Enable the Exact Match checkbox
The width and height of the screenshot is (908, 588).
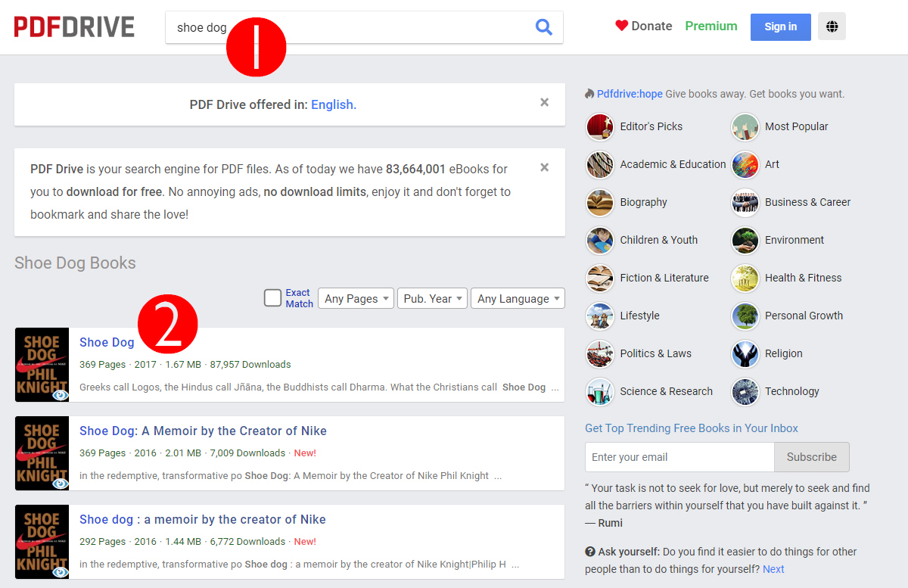click(272, 298)
